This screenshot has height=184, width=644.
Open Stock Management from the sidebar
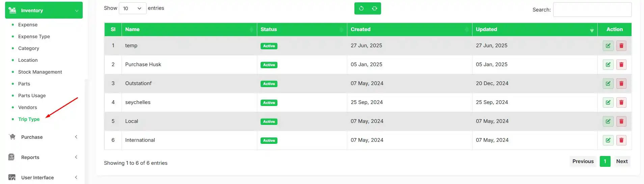40,72
